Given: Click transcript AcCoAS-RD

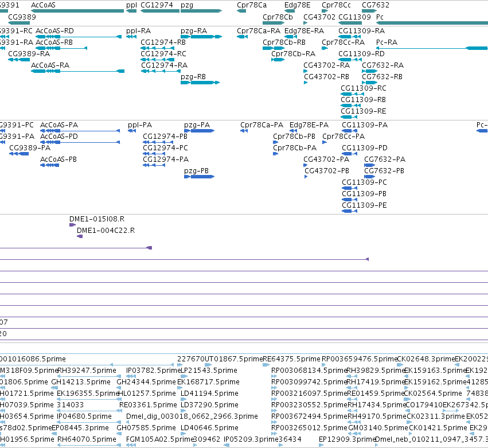Looking at the screenshot, I should tap(55, 31).
